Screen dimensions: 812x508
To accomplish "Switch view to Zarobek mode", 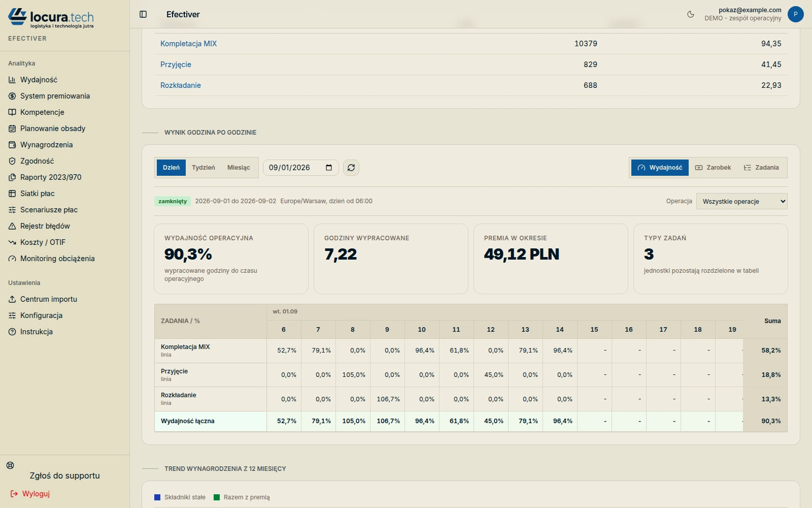I will click(x=713, y=168).
